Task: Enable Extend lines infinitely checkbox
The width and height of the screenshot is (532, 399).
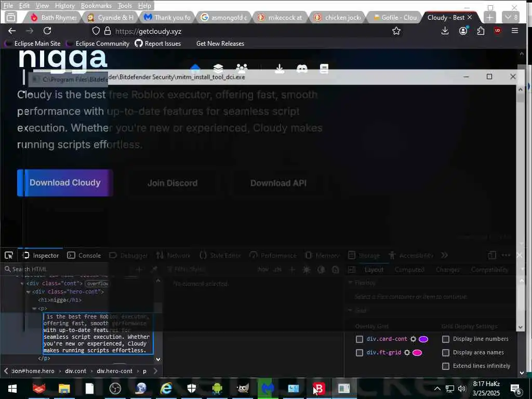Action: (445, 366)
